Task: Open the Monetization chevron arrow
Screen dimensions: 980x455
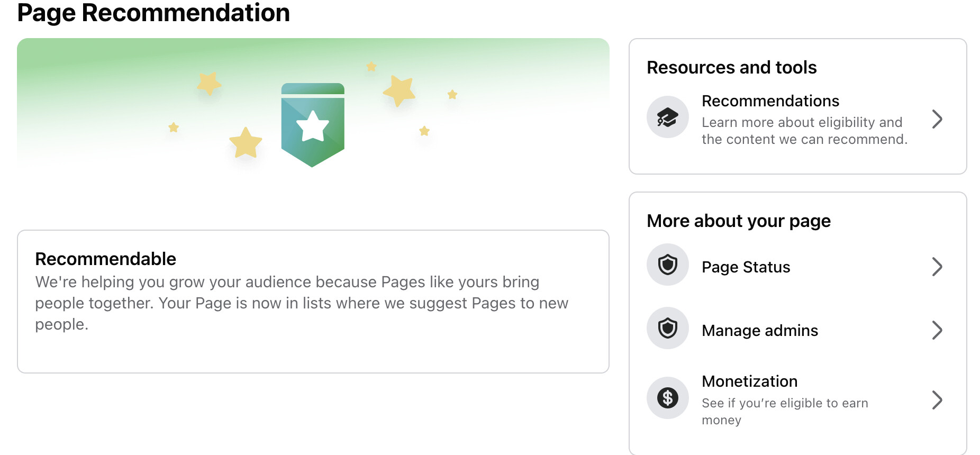Action: click(x=937, y=400)
